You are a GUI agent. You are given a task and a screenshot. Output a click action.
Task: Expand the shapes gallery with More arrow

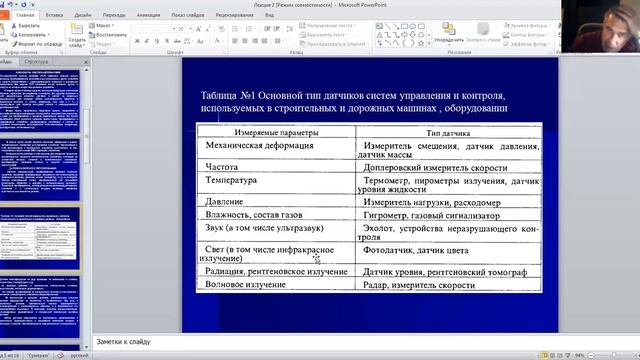click(x=429, y=43)
